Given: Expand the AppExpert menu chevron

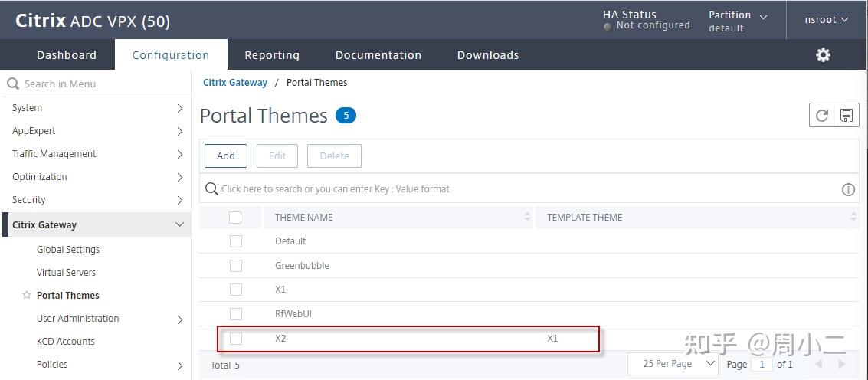Looking at the screenshot, I should pyautogui.click(x=179, y=131).
